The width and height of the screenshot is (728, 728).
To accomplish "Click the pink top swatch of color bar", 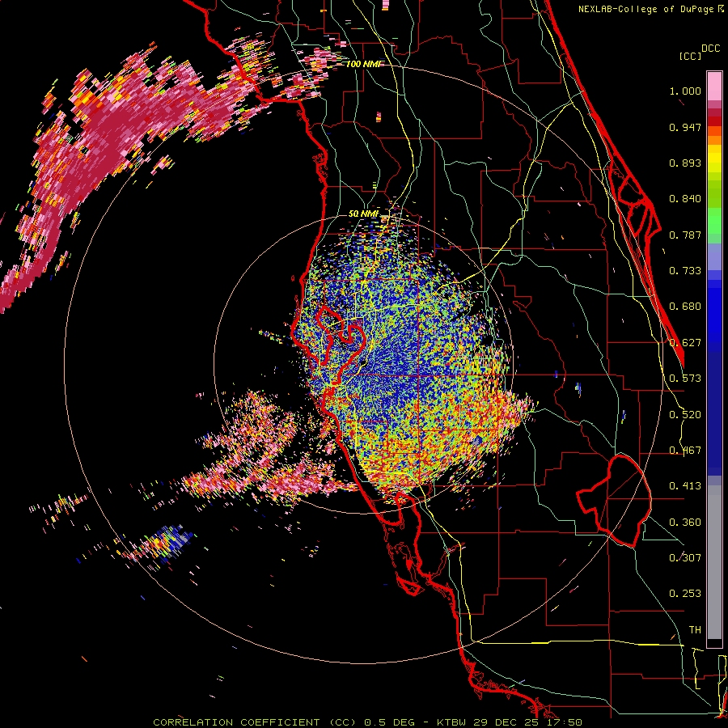I will (x=714, y=87).
